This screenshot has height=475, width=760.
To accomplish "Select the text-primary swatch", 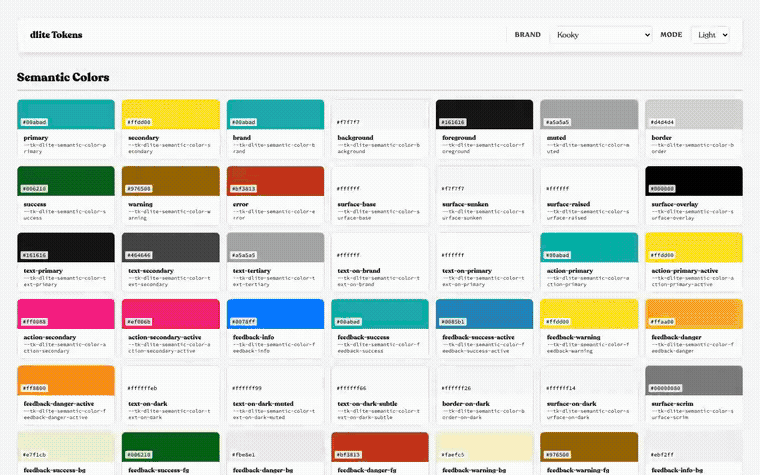I will coord(66,247).
